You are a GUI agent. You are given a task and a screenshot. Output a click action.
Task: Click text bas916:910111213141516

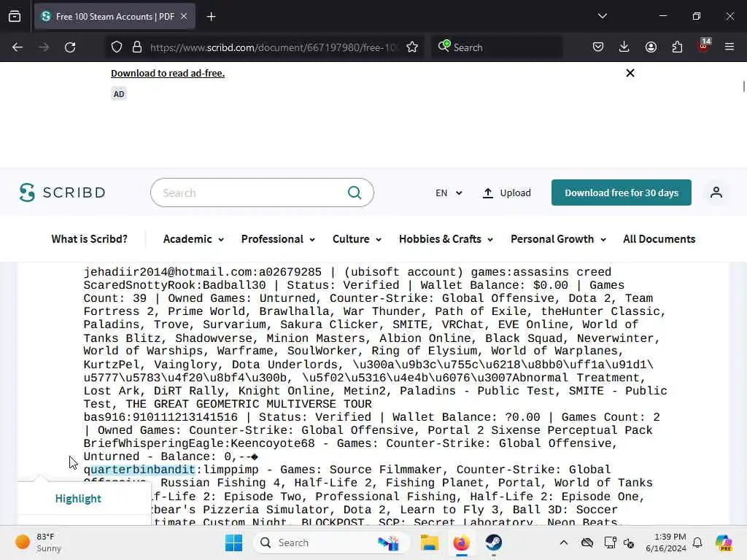(x=160, y=417)
